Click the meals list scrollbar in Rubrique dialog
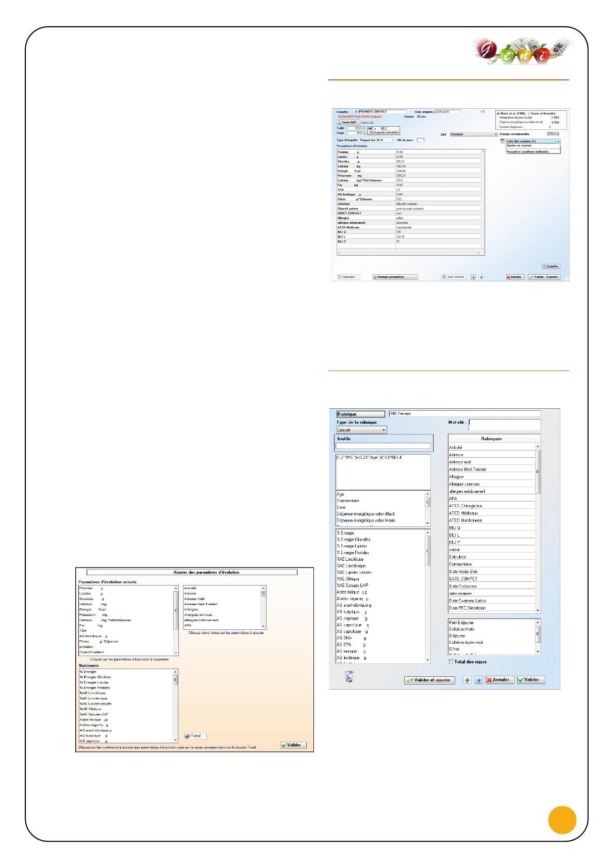 pyautogui.click(x=538, y=637)
